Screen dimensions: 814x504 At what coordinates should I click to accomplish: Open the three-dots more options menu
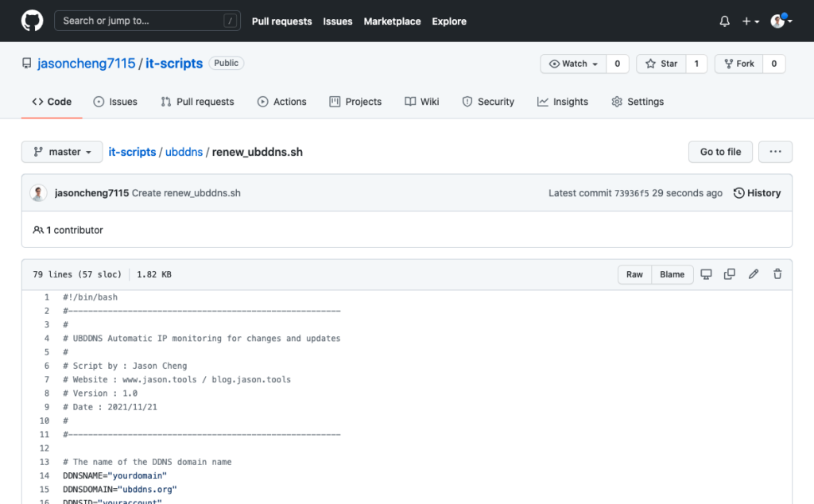(775, 152)
